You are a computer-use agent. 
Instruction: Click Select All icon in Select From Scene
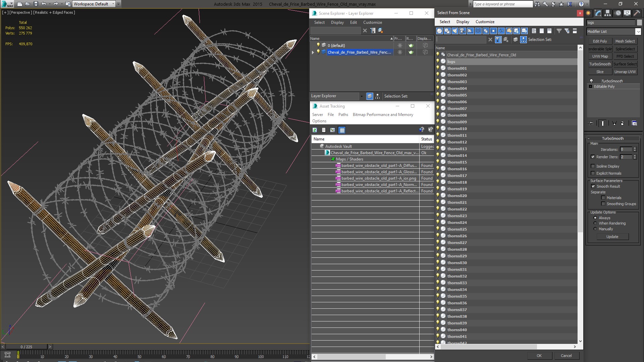pos(534,31)
